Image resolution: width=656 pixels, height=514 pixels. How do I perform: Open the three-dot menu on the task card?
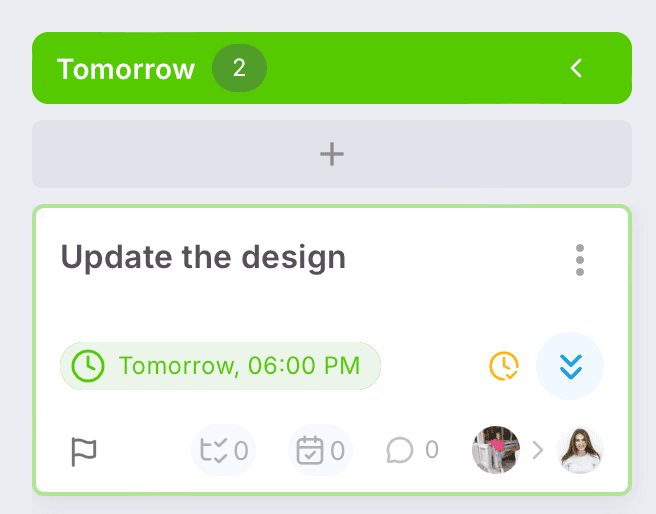pyautogui.click(x=580, y=260)
